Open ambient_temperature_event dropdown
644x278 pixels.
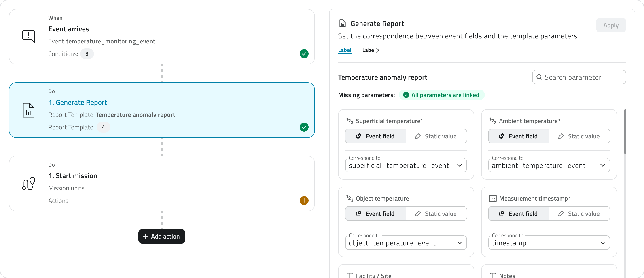(549, 165)
